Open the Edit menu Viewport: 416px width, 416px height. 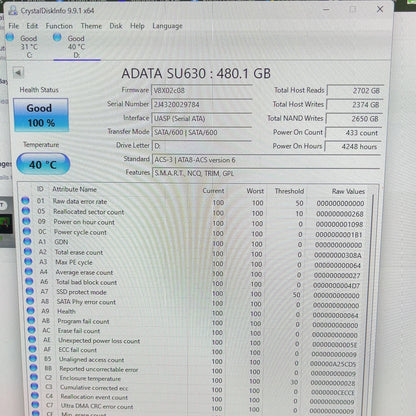click(32, 26)
